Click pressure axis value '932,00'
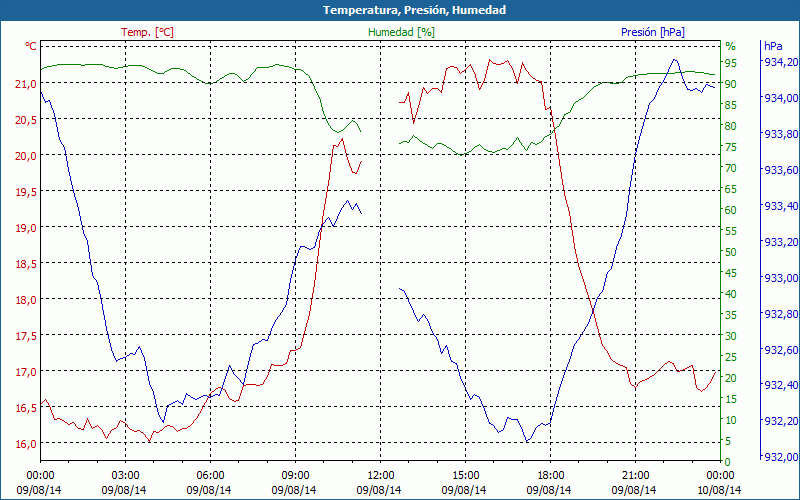Screen dimensions: 800x500 (x=780, y=457)
